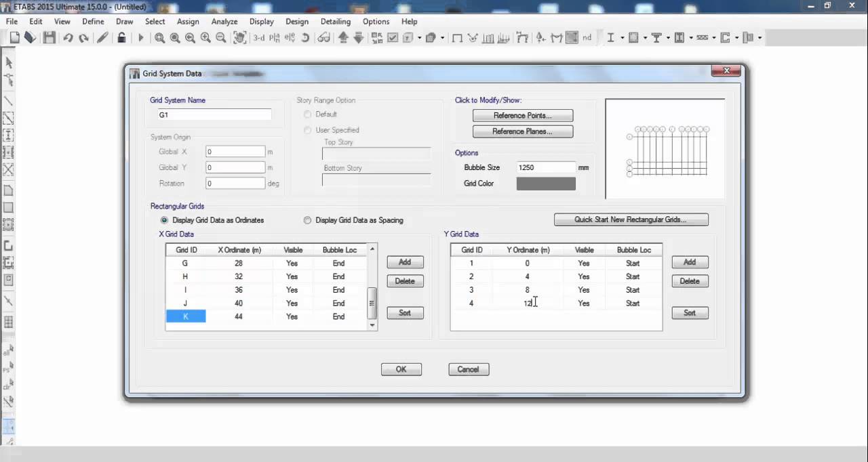Select the draw line tool in left toolbar
868x462 pixels.
click(9, 100)
